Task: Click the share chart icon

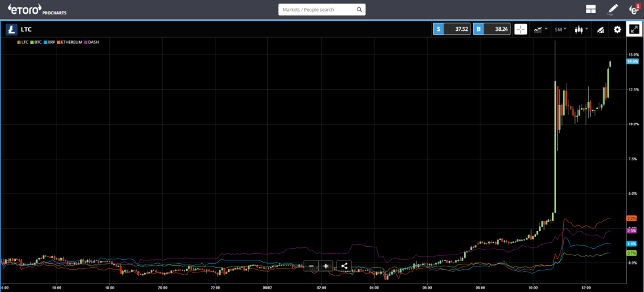Action: point(345,266)
